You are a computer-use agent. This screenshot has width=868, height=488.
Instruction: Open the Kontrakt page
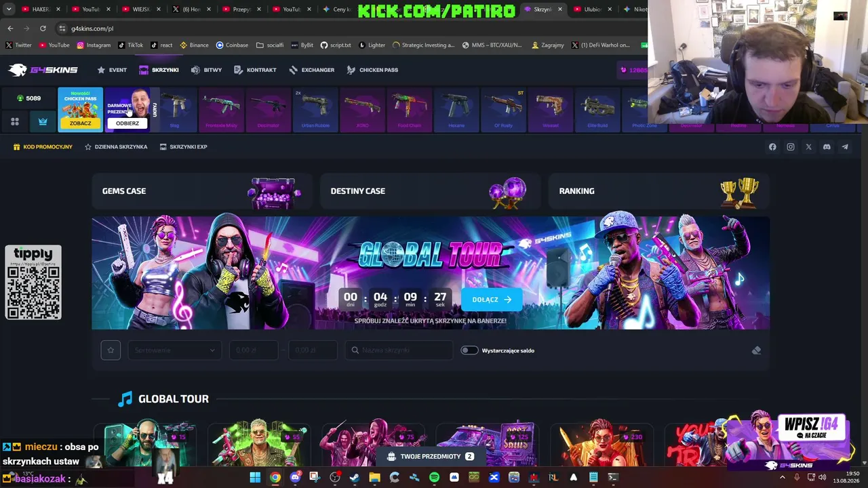[255, 70]
